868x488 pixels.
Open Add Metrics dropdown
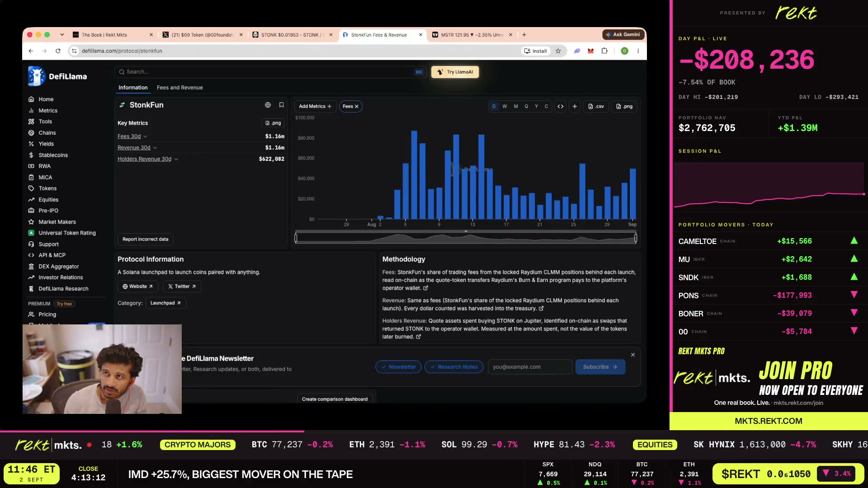coord(315,107)
